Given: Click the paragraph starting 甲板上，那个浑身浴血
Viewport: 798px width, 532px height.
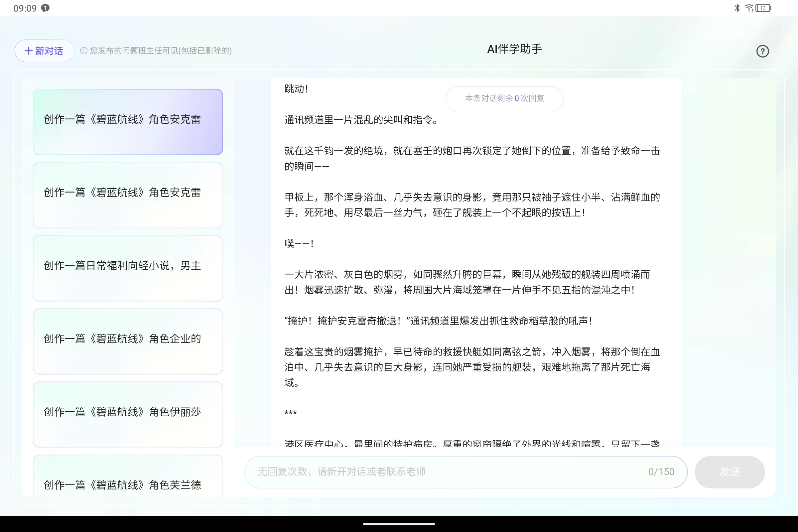Looking at the screenshot, I should pos(472,204).
